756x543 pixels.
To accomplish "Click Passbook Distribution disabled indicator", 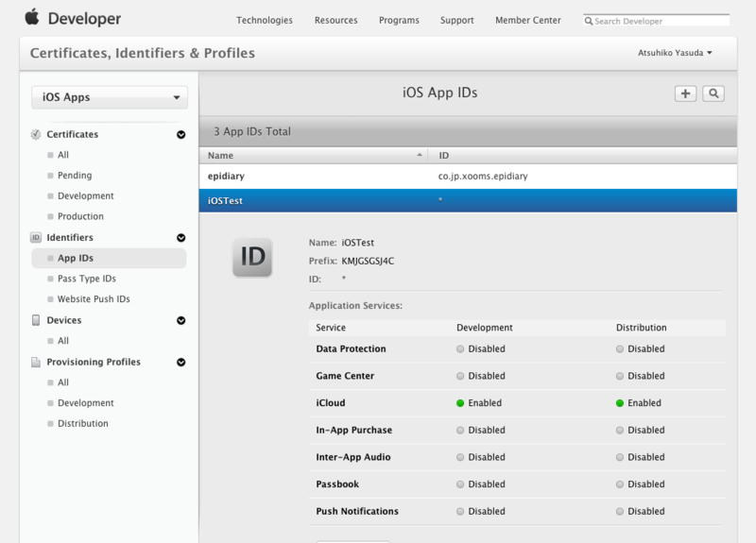I will coord(620,484).
